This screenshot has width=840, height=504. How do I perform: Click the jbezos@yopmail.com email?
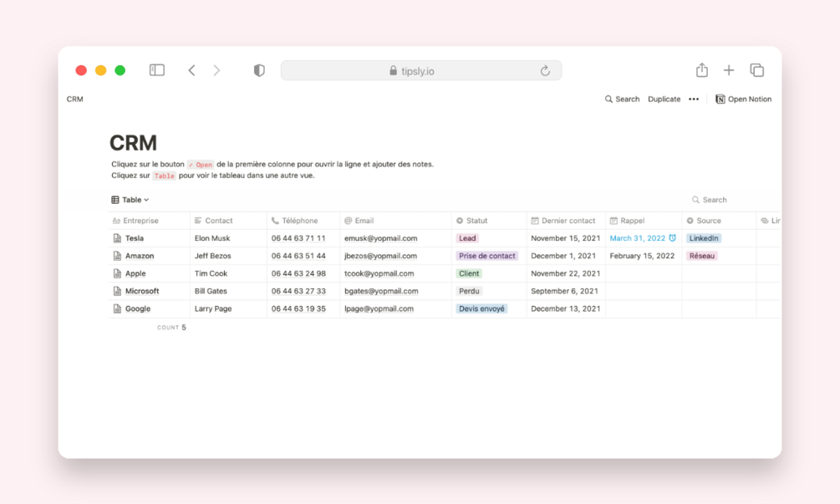tap(380, 256)
